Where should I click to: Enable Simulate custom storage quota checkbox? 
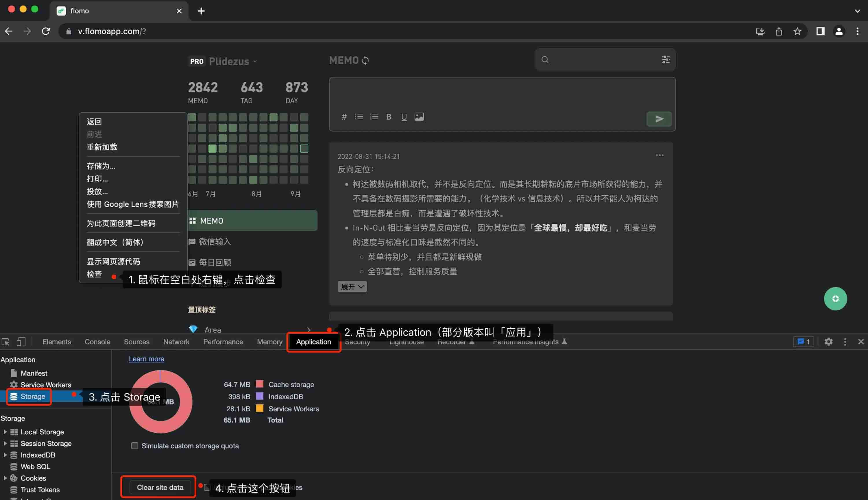pyautogui.click(x=134, y=446)
